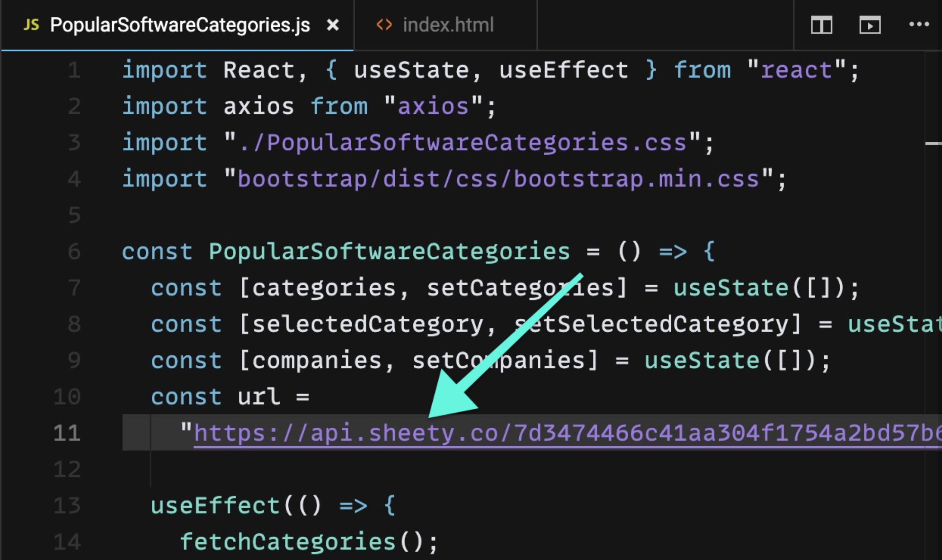Open the more actions ellipsis menu
The image size is (942, 560).
click(x=919, y=24)
